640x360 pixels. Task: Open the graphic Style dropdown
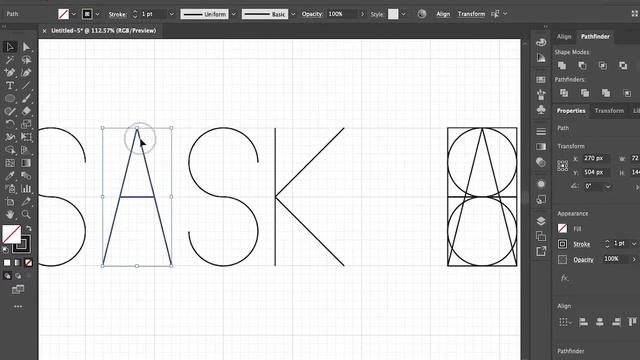click(403, 14)
